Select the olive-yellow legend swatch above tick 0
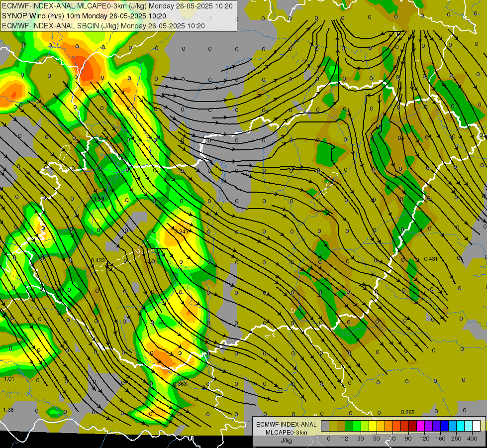Image resolution: width=487 pixels, height=448 pixels. 333,426
